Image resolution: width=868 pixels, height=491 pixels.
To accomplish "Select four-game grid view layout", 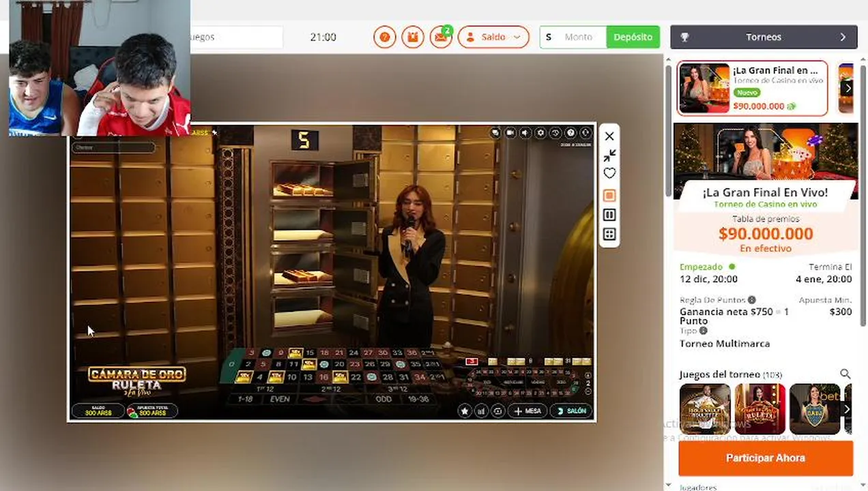I will [609, 234].
